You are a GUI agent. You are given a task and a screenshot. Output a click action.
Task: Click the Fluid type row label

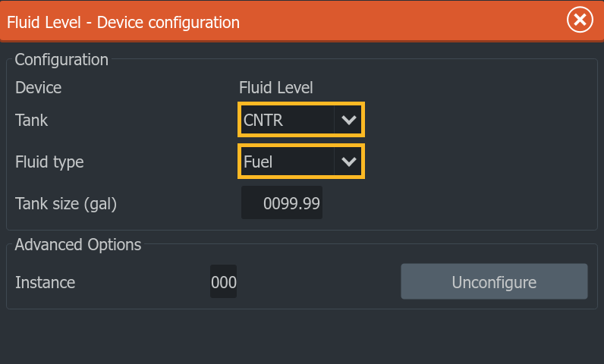coord(49,162)
